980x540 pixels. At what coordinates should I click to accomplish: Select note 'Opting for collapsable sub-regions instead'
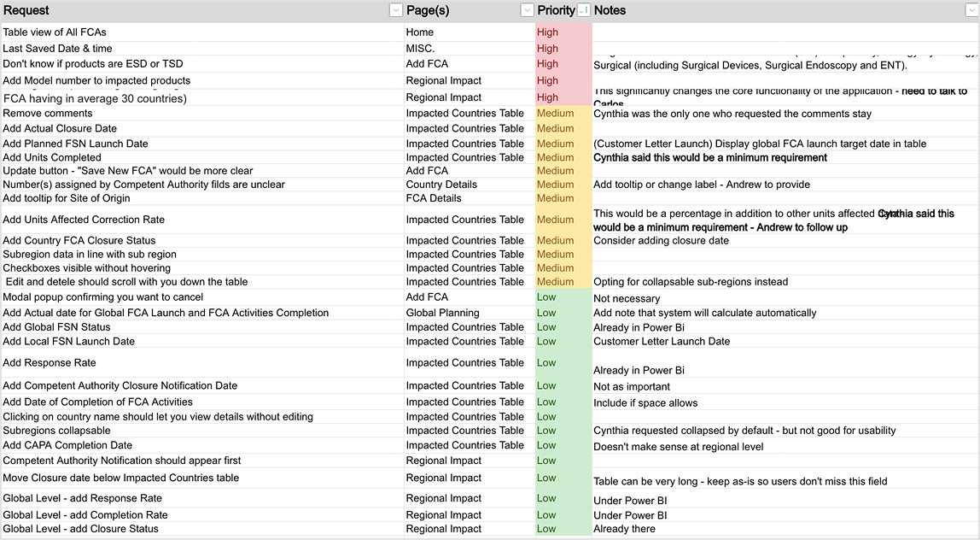click(691, 282)
